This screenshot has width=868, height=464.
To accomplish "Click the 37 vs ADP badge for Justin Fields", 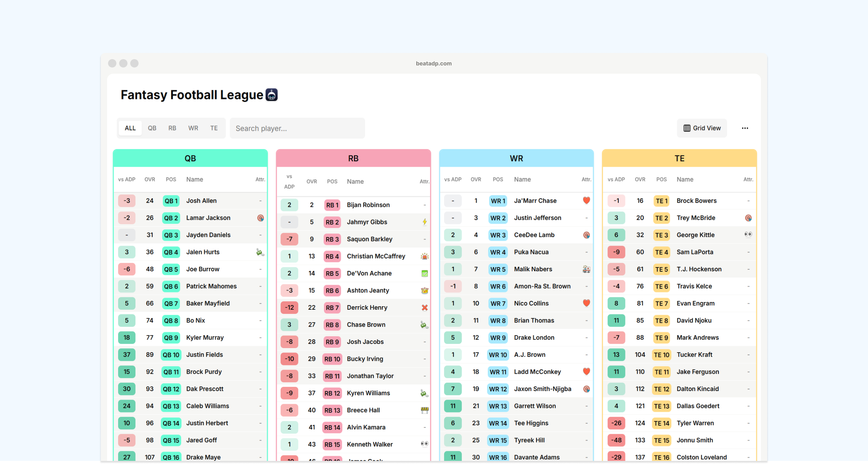I will pyautogui.click(x=127, y=355).
